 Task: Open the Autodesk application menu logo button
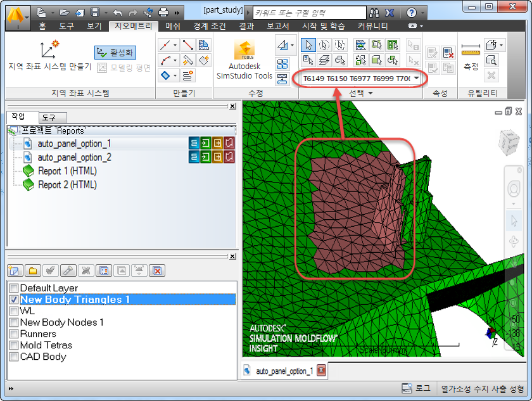click(18, 18)
